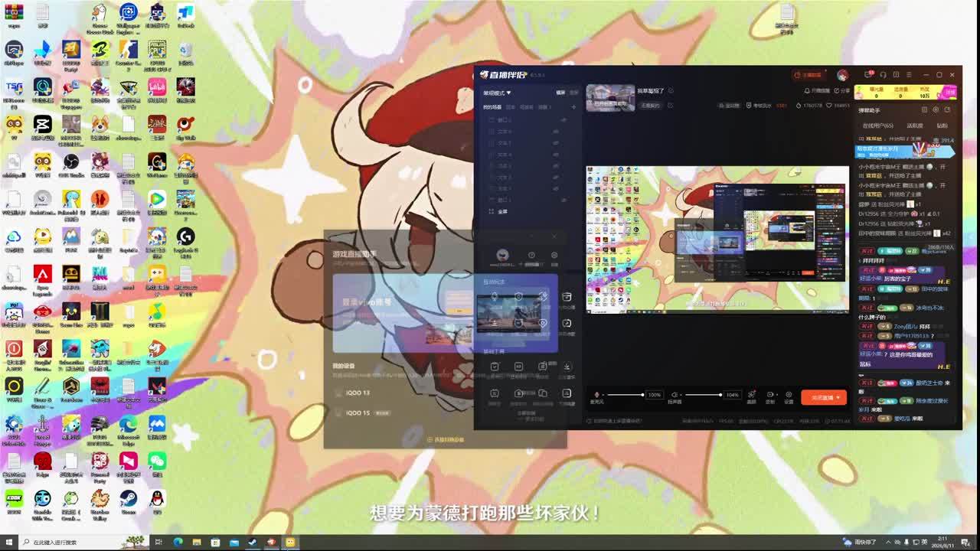Click the orange 关闭直播 button
The height and width of the screenshot is (551, 980).
point(824,397)
